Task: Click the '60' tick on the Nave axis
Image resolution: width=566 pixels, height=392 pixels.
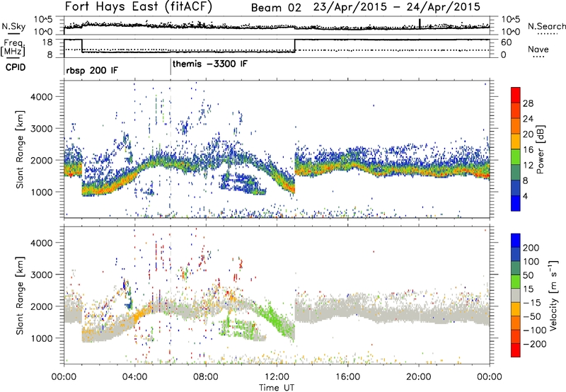Action: [507, 42]
